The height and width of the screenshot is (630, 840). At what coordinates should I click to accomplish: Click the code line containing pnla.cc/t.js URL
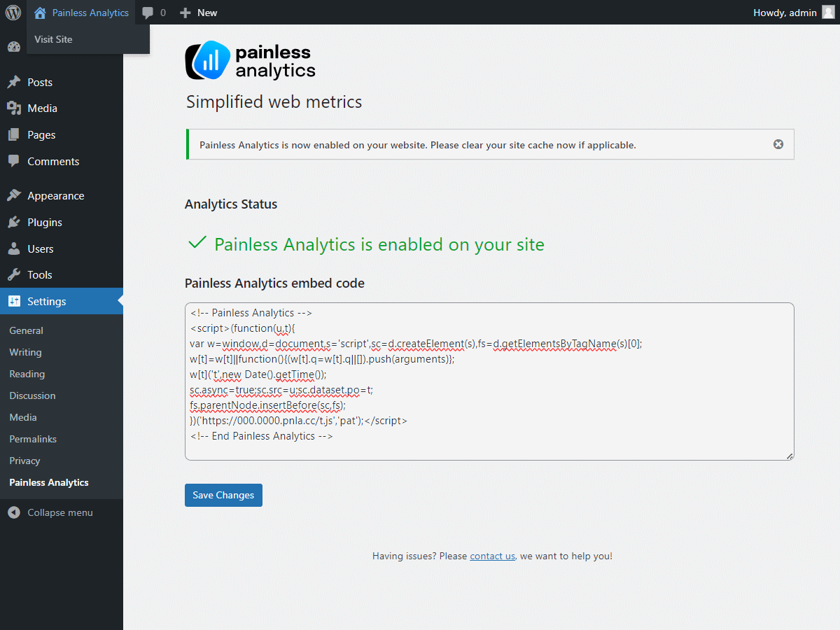(298, 421)
